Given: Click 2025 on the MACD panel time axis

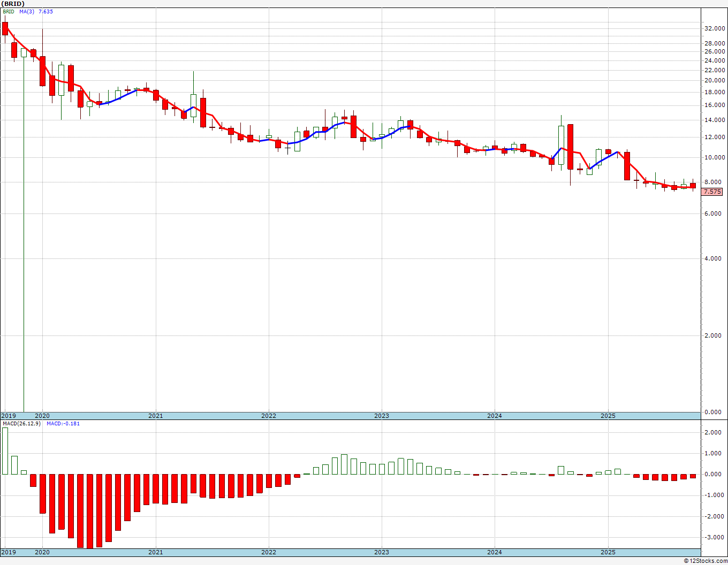Looking at the screenshot, I should [608, 552].
